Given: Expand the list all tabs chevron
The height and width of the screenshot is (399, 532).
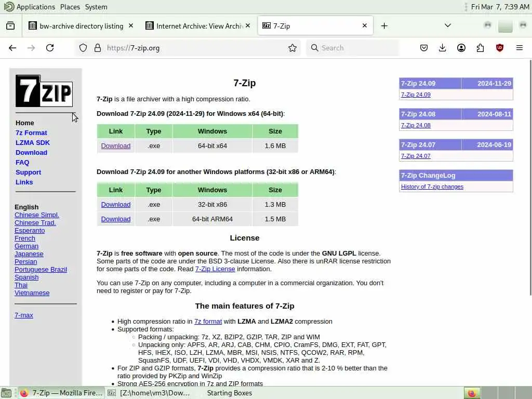Looking at the screenshot, I should click(448, 26).
